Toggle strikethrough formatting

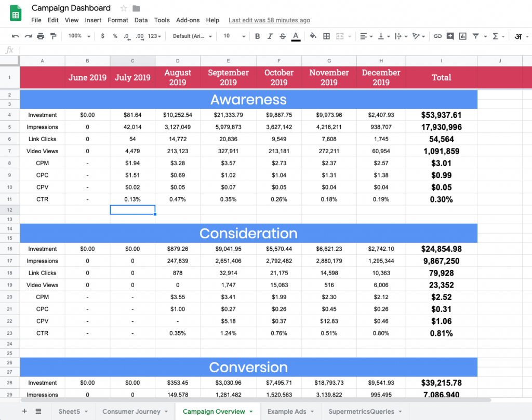(x=283, y=36)
